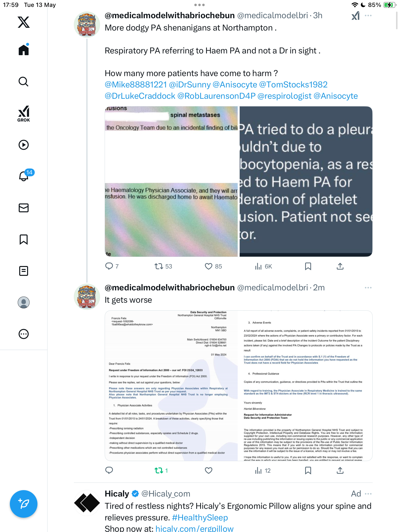Go to Home feed icon

pos(24,50)
